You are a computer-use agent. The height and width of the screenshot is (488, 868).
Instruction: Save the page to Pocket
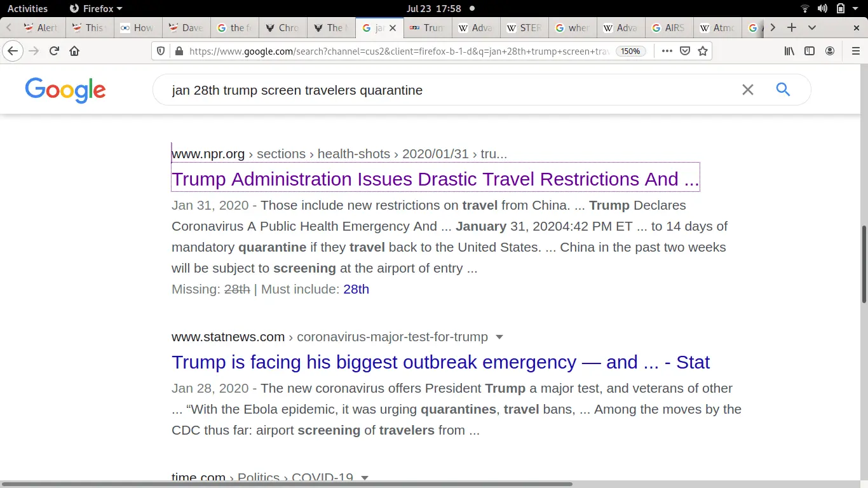(x=684, y=51)
